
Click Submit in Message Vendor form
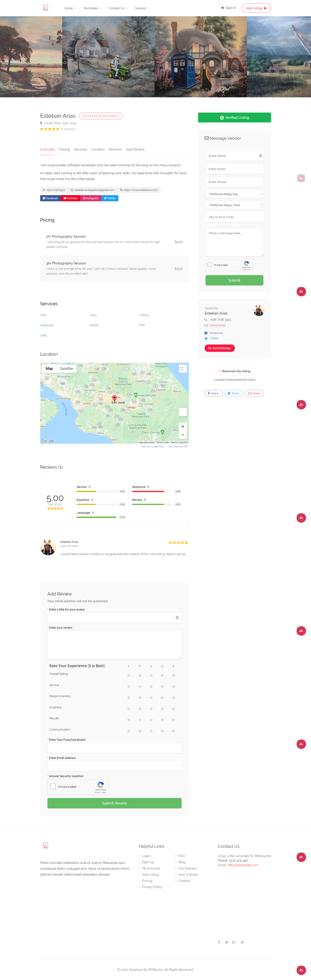[234, 280]
